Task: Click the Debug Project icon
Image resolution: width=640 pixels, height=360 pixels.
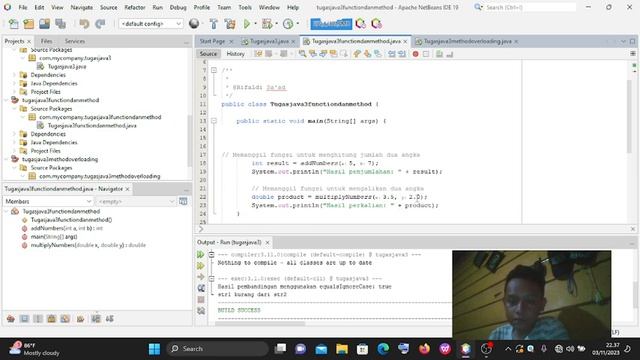Action: pos(267,24)
